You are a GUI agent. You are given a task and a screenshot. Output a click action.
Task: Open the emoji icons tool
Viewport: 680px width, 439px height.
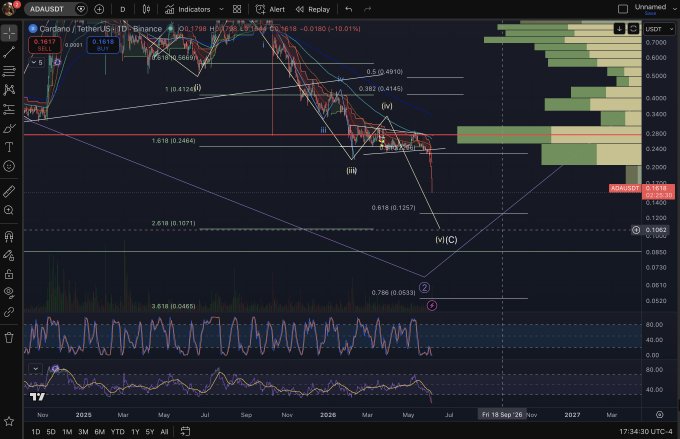click(9, 166)
